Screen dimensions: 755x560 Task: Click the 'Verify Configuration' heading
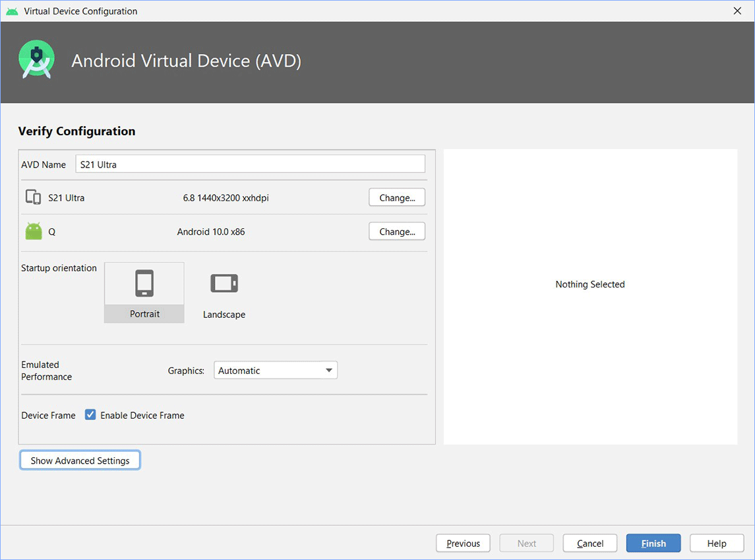(76, 131)
